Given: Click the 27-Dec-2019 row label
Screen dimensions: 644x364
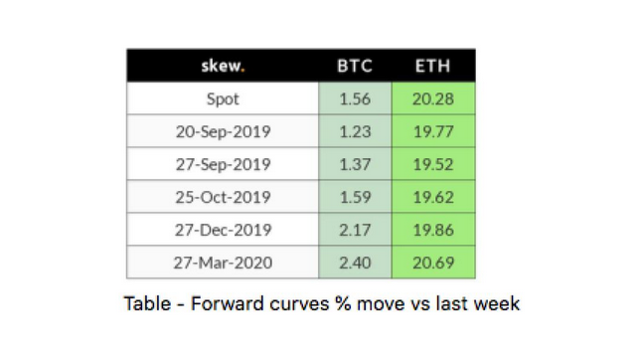Looking at the screenshot, I should pyautogui.click(x=223, y=230).
